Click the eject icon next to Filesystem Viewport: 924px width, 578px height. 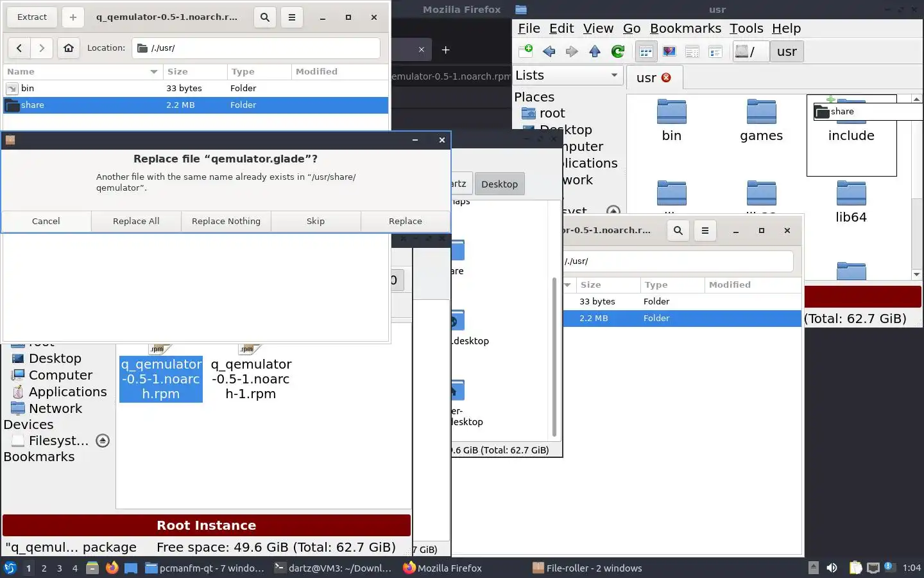click(x=103, y=441)
